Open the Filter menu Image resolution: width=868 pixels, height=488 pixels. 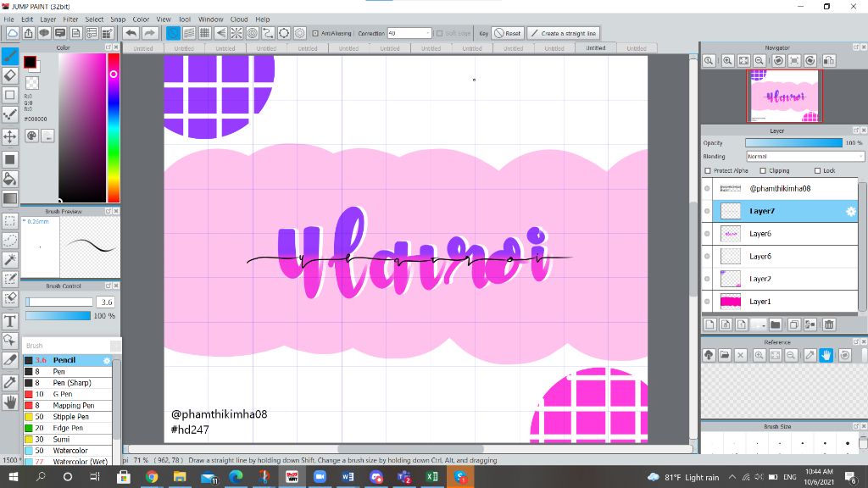tap(70, 19)
